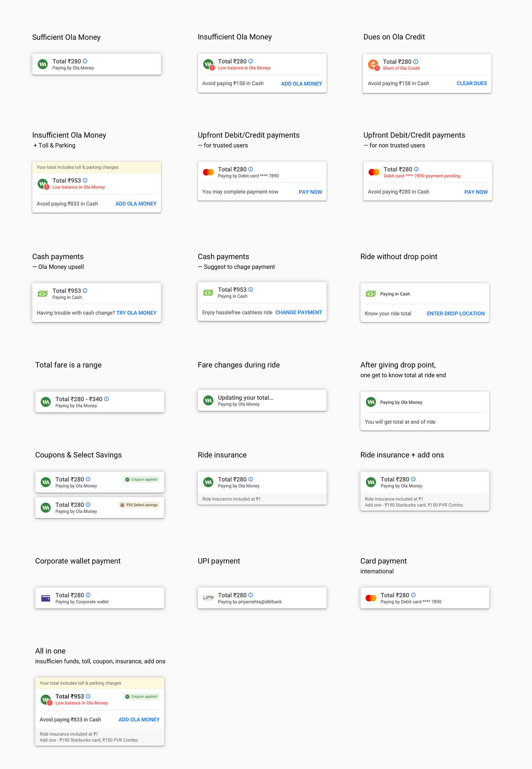Viewport: 532px width, 769px height.
Task: Click wallet icon in 'You will get total at end of ride' card
Action: pos(371,402)
